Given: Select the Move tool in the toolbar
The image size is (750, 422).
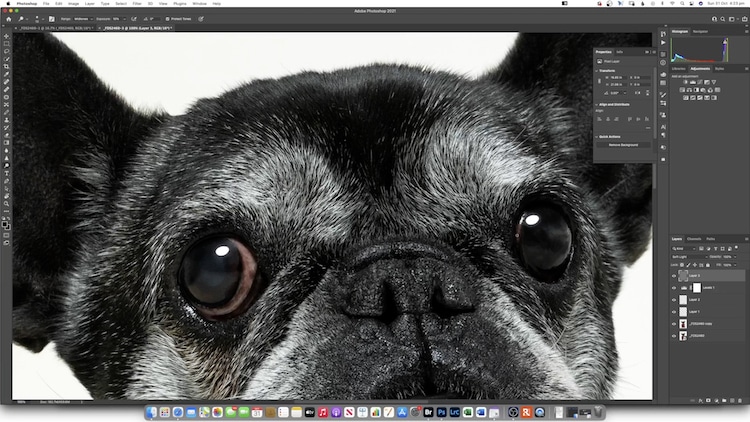Looking at the screenshot, I should tap(6, 36).
